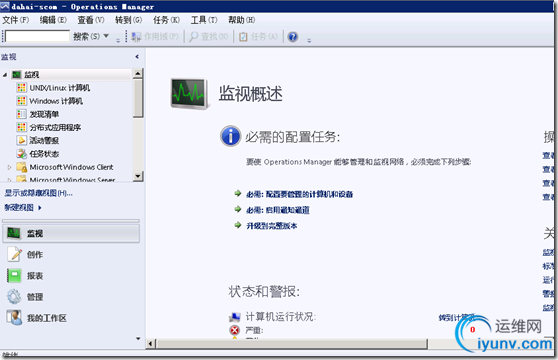Click the 任务状态 icon in the tree
This screenshot has width=558, height=360.
[x=21, y=154]
